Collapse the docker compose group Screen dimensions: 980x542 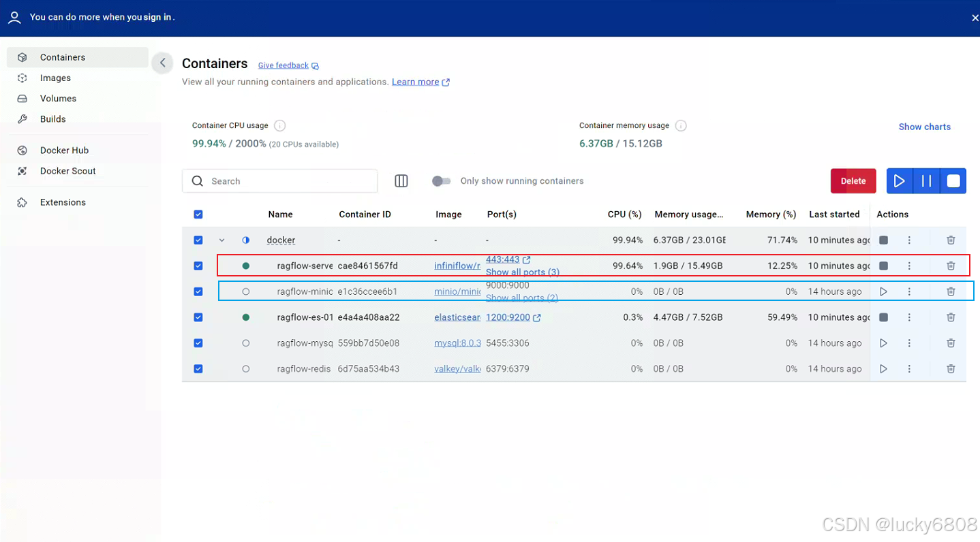click(x=221, y=240)
